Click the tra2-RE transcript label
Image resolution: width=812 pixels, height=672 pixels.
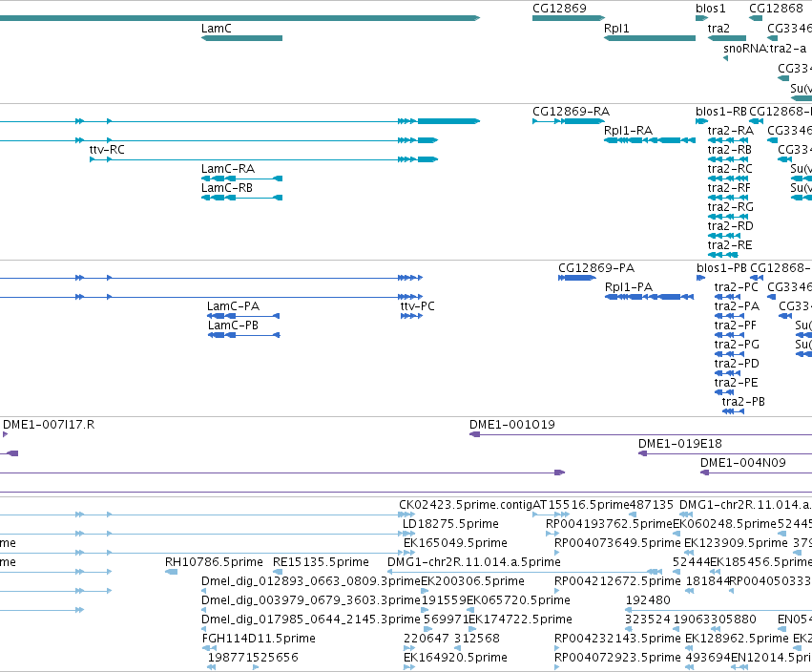pos(730,245)
